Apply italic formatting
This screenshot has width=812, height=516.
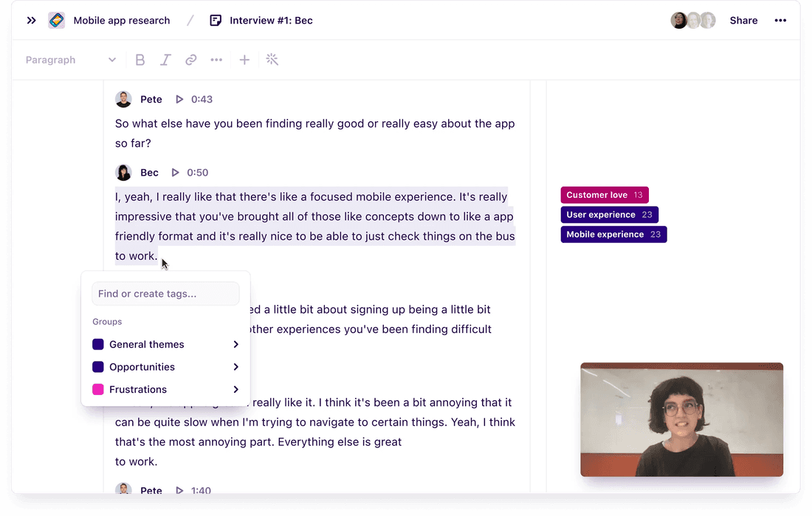165,60
